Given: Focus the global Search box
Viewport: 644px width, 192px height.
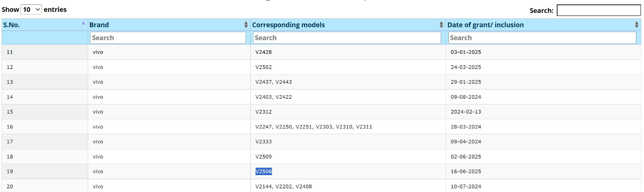Looking at the screenshot, I should pos(599,10).
